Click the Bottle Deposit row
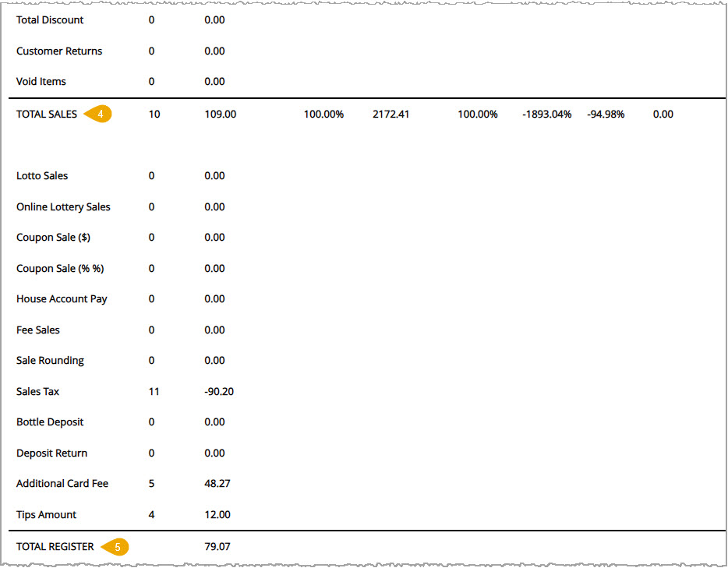The image size is (728, 568). (x=49, y=422)
